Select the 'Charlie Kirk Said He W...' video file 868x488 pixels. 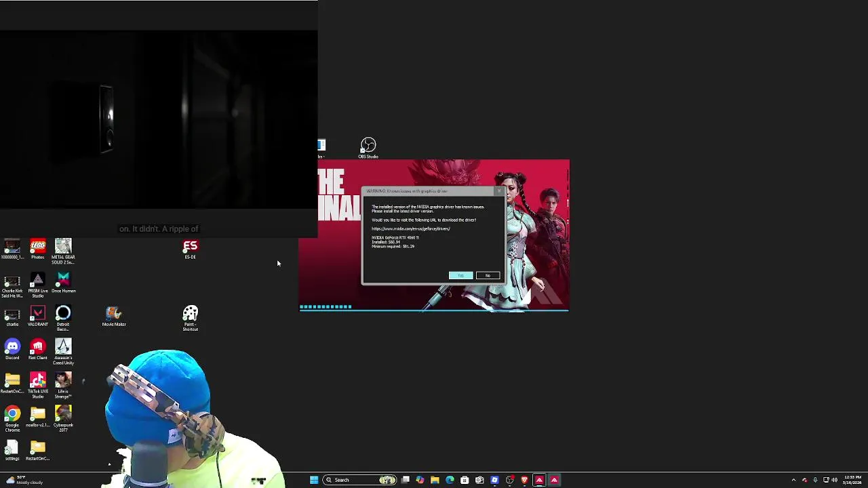(x=12, y=285)
